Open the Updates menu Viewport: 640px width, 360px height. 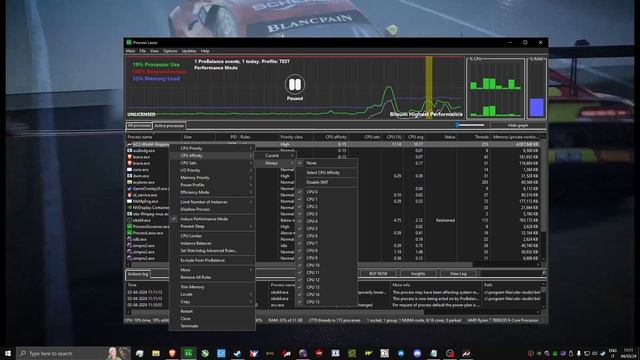189,51
